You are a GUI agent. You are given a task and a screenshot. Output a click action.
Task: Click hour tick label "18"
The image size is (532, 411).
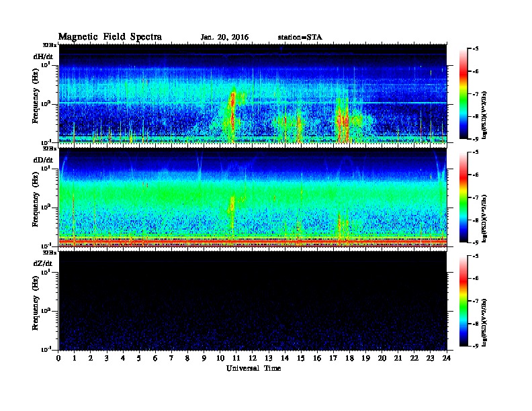point(349,358)
